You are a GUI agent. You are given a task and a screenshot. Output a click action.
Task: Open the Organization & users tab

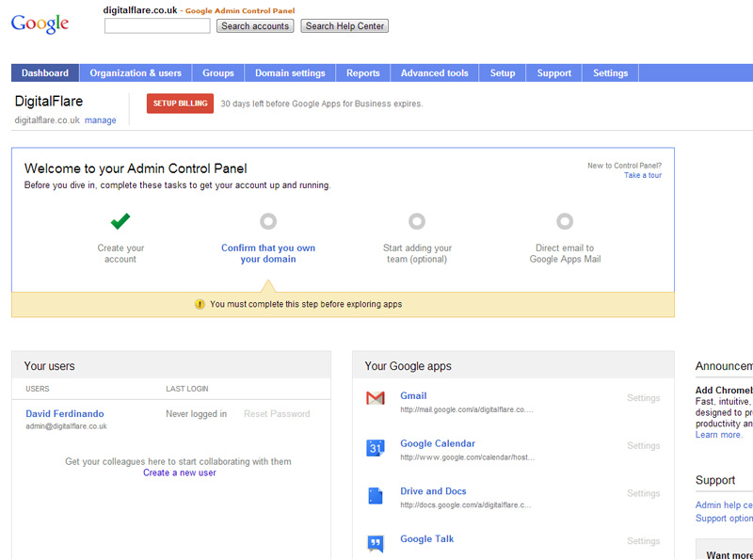tap(136, 73)
